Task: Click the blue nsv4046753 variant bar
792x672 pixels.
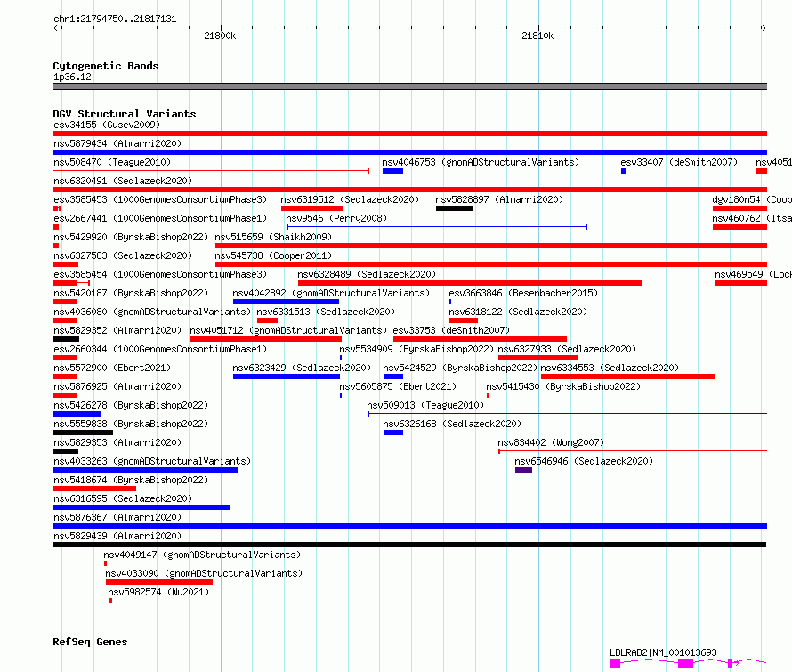Action: [392, 171]
